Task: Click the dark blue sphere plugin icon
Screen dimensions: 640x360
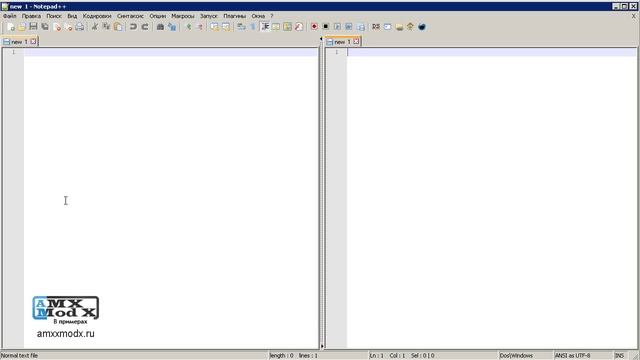Action: pos(422,27)
